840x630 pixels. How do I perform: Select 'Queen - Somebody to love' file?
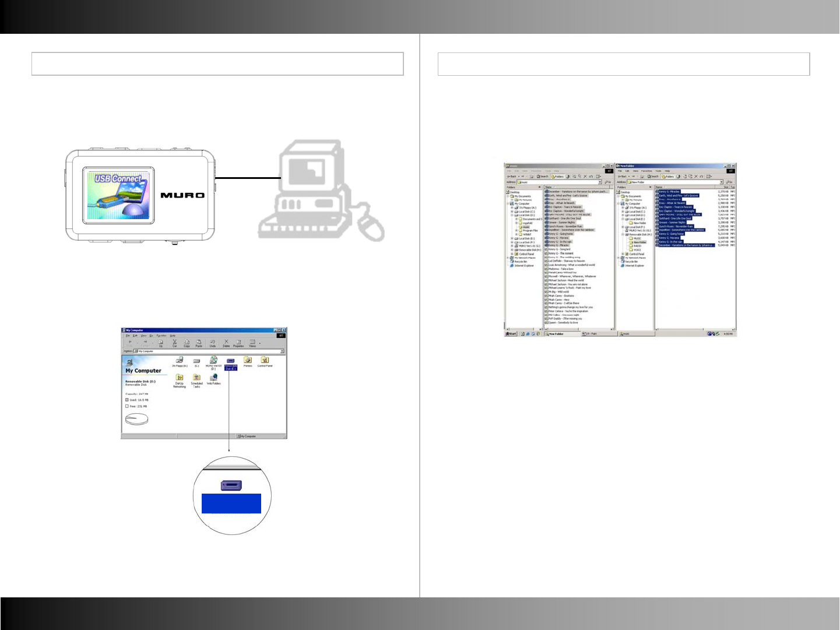coord(562,322)
